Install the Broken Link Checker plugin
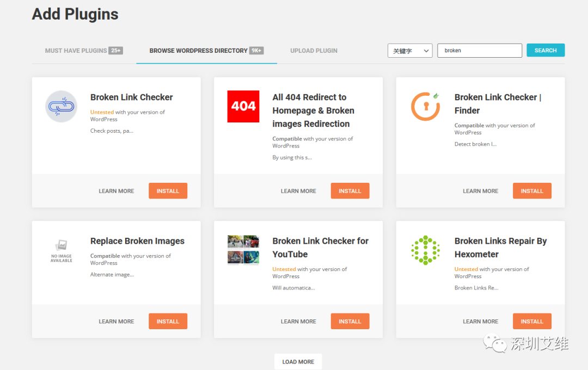This screenshot has height=370, width=588. [x=168, y=191]
